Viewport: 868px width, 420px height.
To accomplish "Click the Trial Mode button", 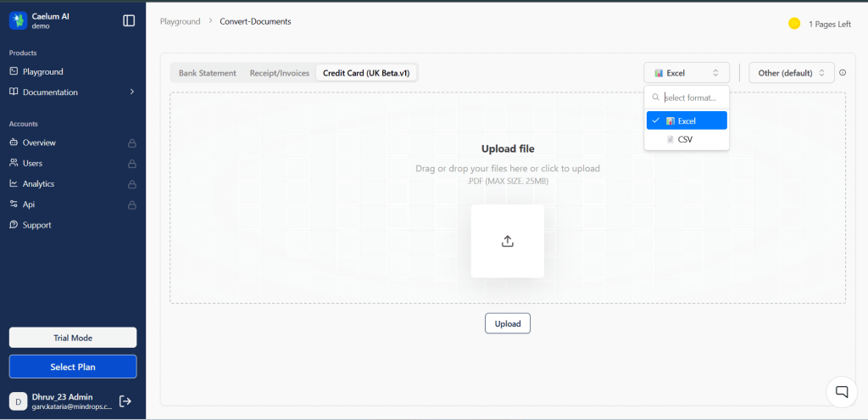I will (73, 338).
